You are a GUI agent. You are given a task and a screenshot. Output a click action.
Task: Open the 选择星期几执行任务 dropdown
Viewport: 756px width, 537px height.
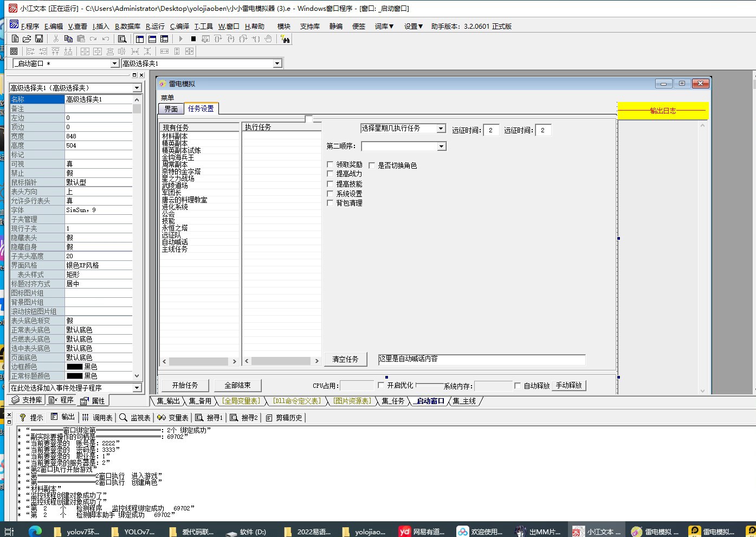(x=441, y=129)
